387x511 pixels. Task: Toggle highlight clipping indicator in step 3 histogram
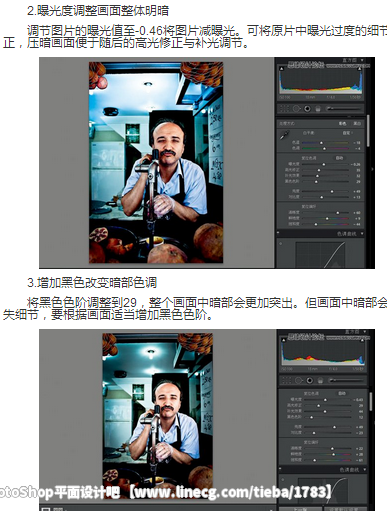[x=362, y=340]
